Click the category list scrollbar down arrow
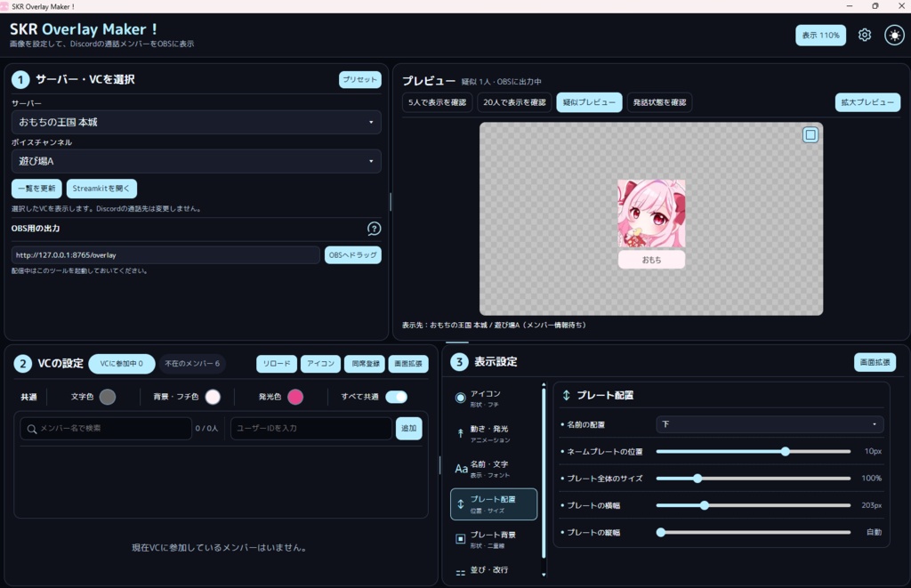 click(x=544, y=575)
